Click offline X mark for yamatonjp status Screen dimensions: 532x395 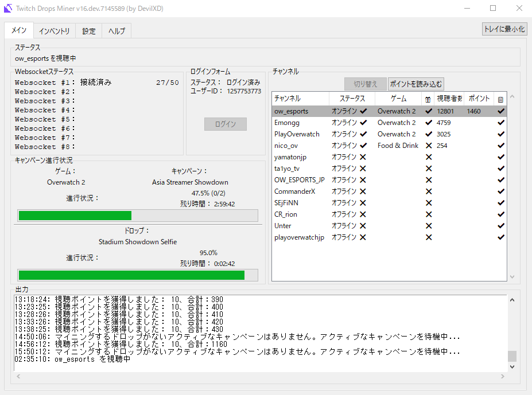363,157
